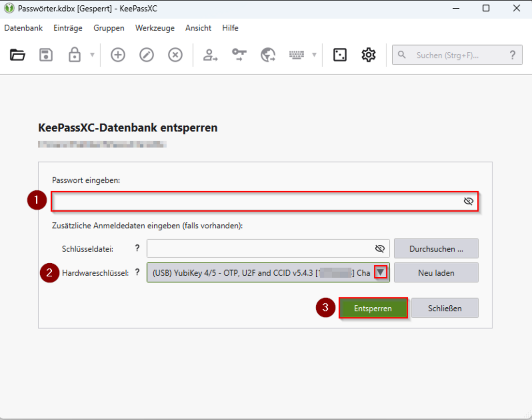This screenshot has width=532, height=420.
Task: Open the Hilfe menu
Action: 230,28
